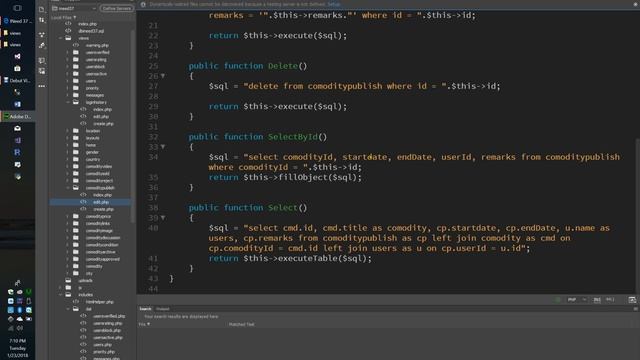Open the R application icon in taskbar
This screenshot has height=360, width=640.
tap(17, 152)
